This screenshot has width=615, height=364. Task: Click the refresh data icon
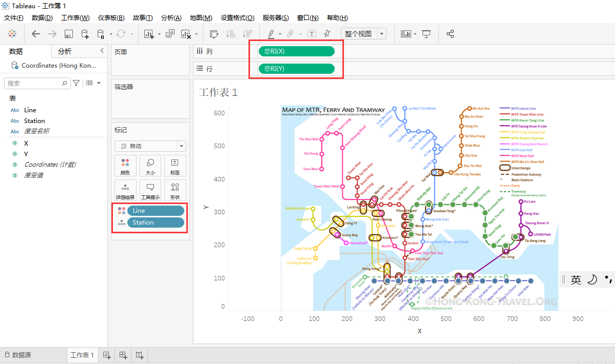pos(121,34)
